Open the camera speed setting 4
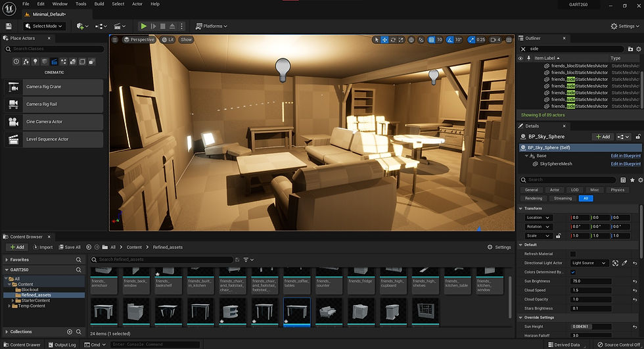Viewport: 644px width, 349px height. click(495, 40)
